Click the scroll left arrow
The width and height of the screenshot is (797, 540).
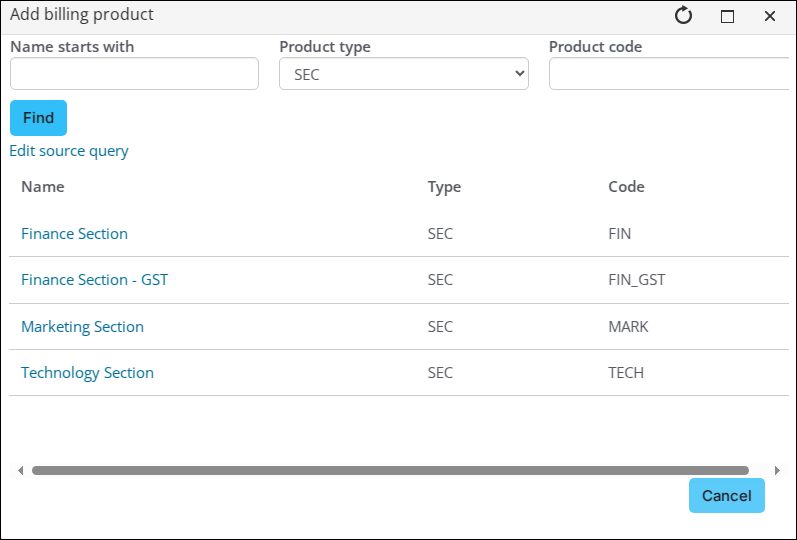coord(20,470)
